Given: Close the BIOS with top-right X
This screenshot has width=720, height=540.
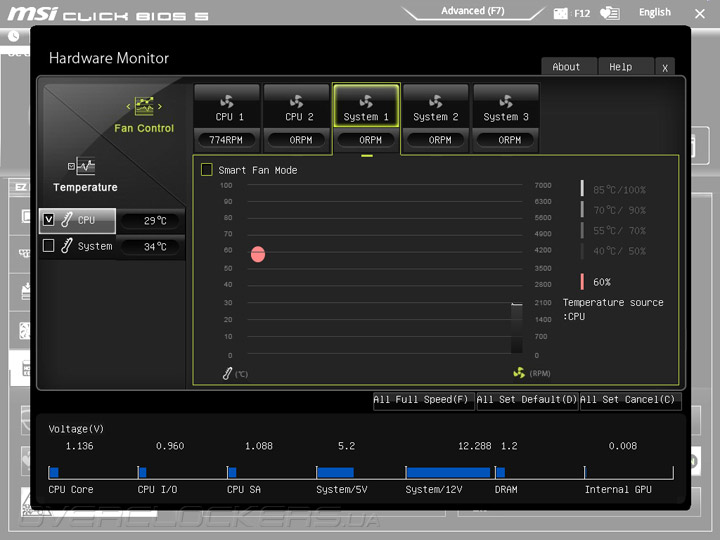Looking at the screenshot, I should (x=700, y=14).
